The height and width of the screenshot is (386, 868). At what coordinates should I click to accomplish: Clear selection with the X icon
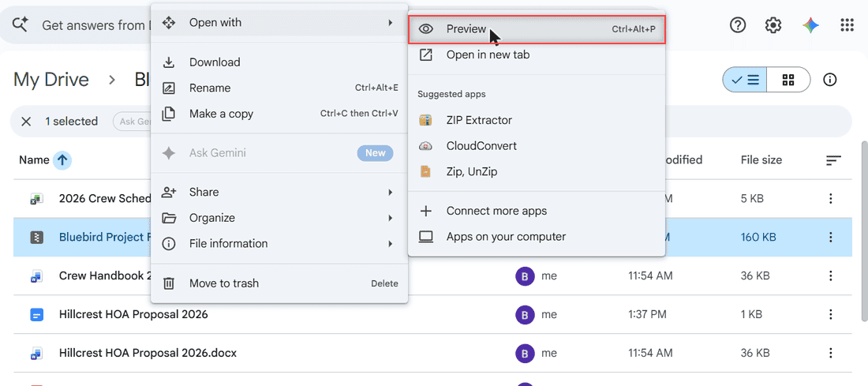[26, 122]
